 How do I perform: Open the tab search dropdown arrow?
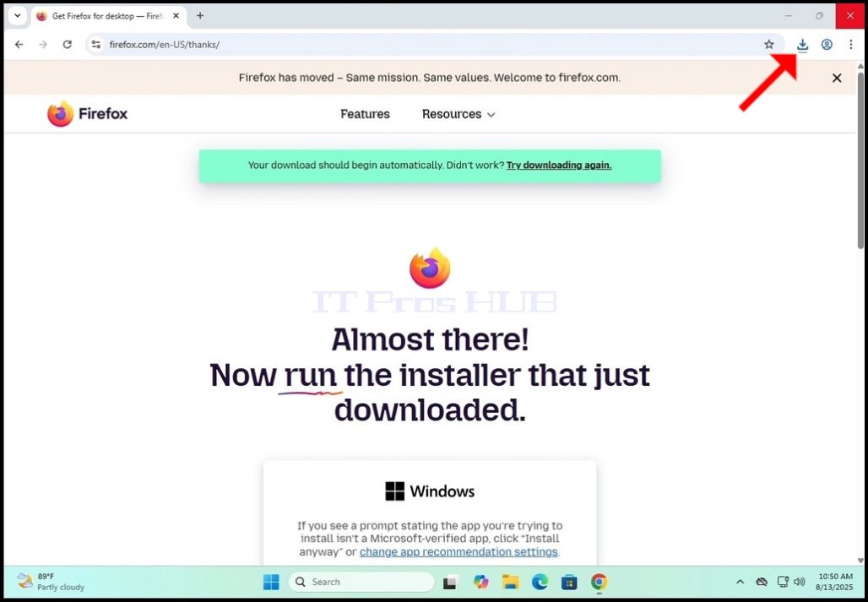coord(17,16)
